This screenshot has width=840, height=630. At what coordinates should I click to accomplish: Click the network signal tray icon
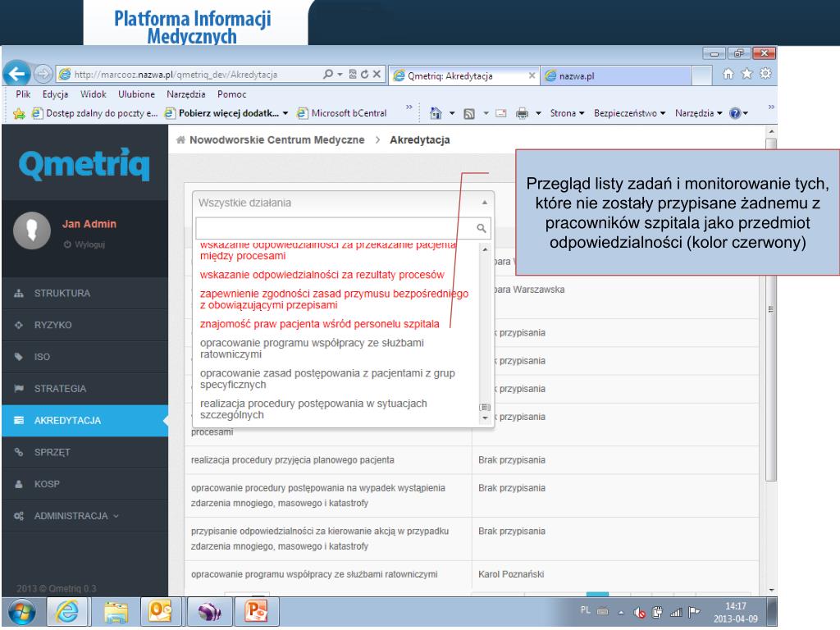[x=676, y=612]
